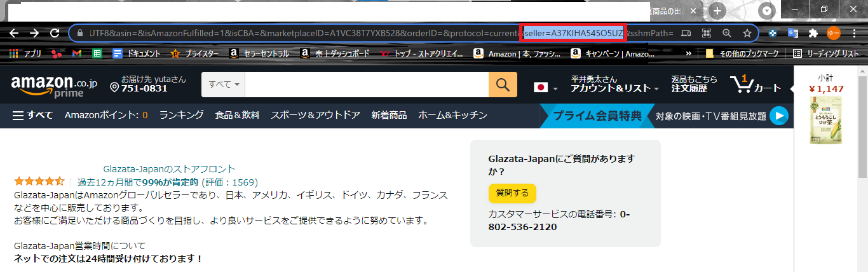Screen dimensions: 868x272
Task: Bookmark this page with the star icon
Action: pyautogui.click(x=747, y=33)
